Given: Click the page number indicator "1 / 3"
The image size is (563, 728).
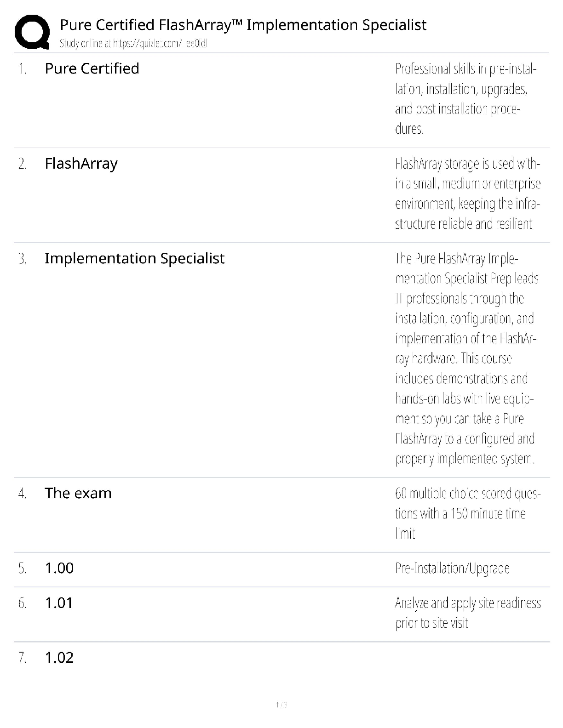Looking at the screenshot, I should pos(281,705).
